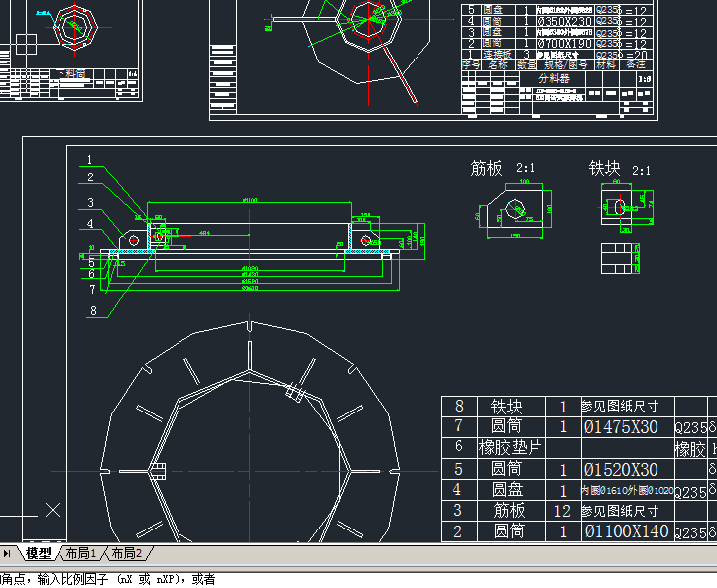This screenshot has height=588, width=717.
Task: Select the Ø1520X30 cell in parts table
Action: click(x=621, y=470)
